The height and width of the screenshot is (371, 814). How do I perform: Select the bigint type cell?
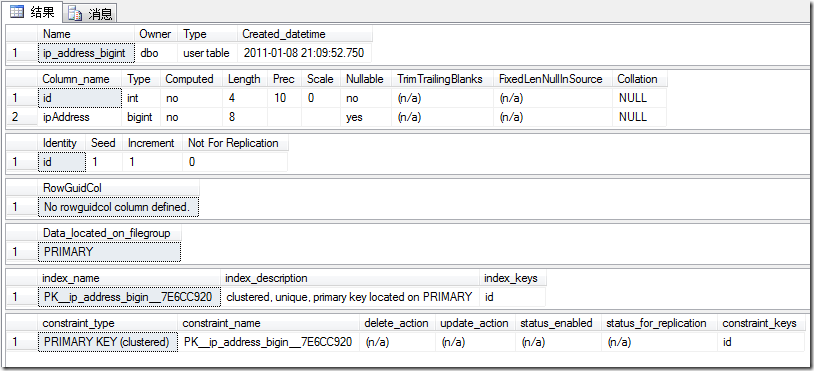click(x=142, y=117)
